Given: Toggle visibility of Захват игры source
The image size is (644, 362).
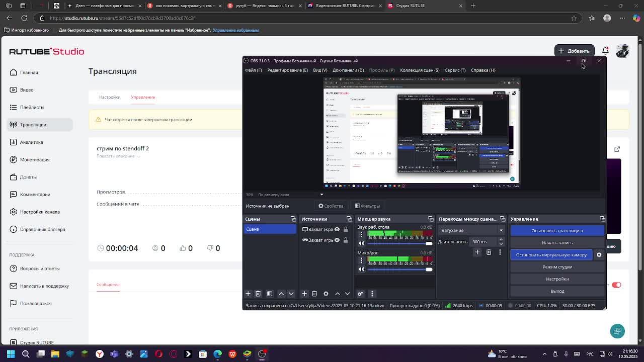Looking at the screenshot, I should point(337,240).
